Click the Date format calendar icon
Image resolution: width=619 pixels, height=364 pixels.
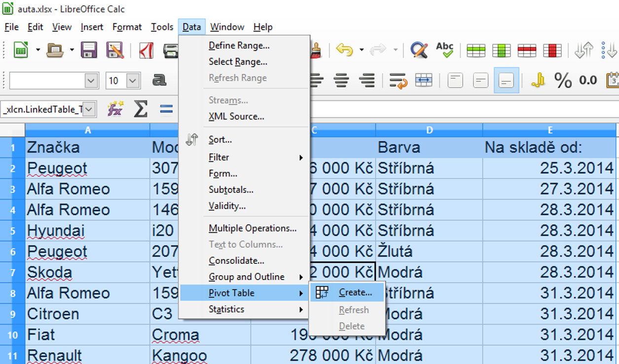coord(613,80)
